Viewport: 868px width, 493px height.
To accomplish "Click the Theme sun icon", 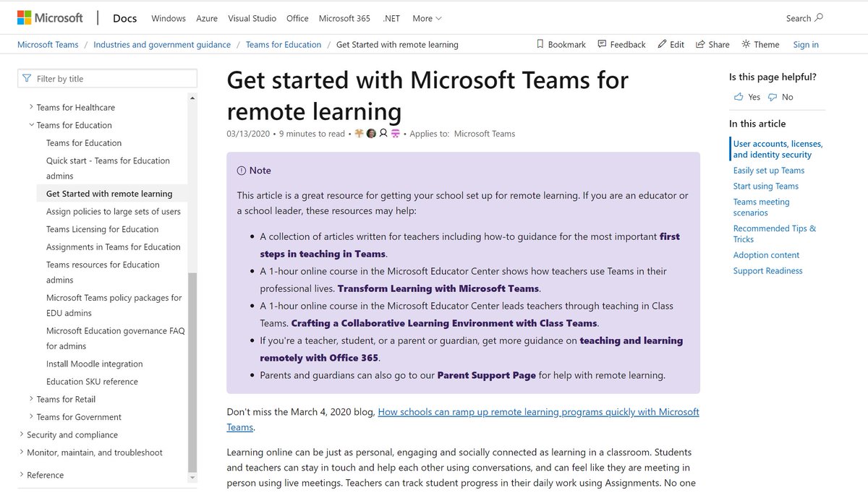I will pos(746,44).
